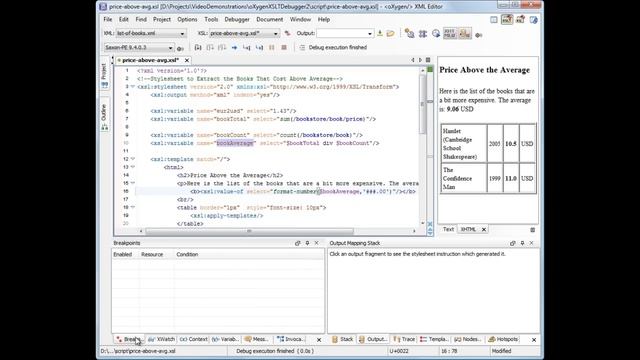Screen dimensions: 640x360
Task: Click the Run debugger arrow icon
Action: (x=234, y=48)
